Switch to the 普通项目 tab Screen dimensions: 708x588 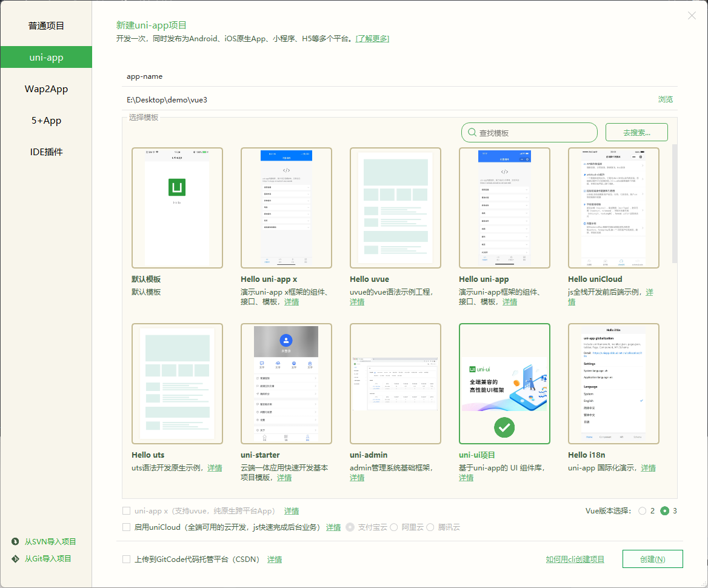click(46, 26)
